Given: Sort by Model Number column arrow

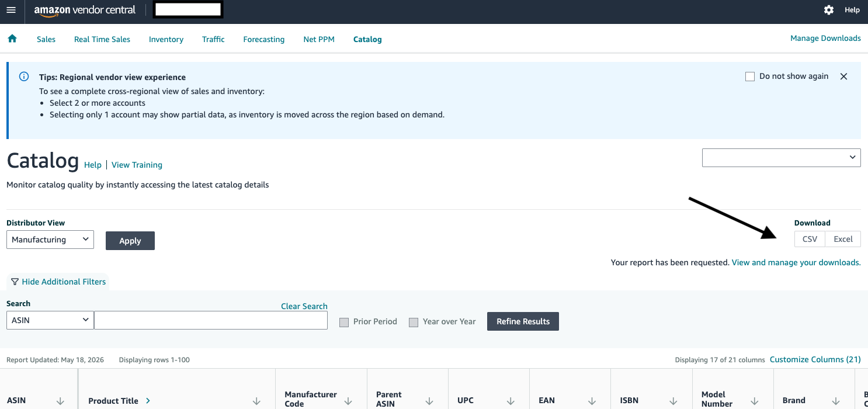Looking at the screenshot, I should 754,401.
